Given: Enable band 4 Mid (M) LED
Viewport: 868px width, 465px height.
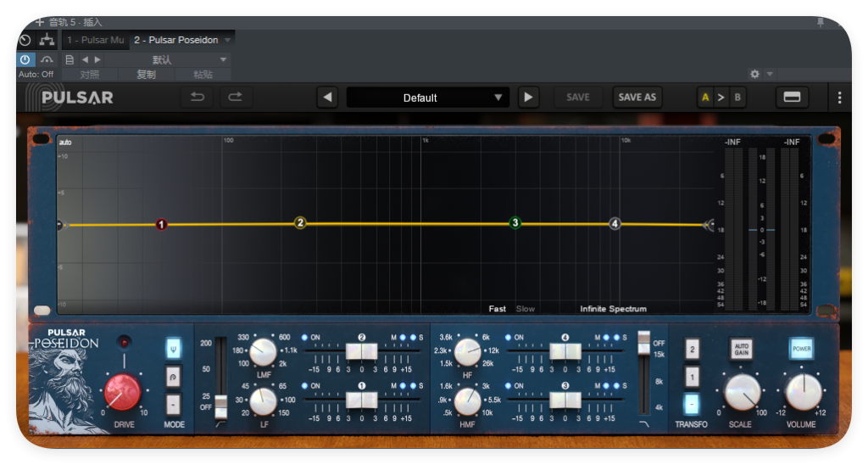Looking at the screenshot, I should tap(606, 338).
